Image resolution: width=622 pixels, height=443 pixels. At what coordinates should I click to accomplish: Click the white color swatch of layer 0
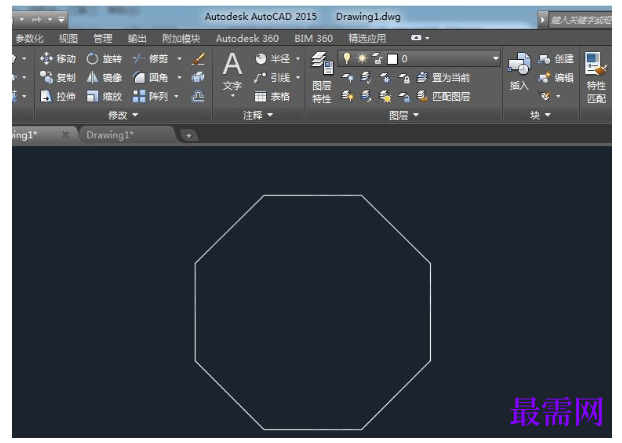point(392,59)
